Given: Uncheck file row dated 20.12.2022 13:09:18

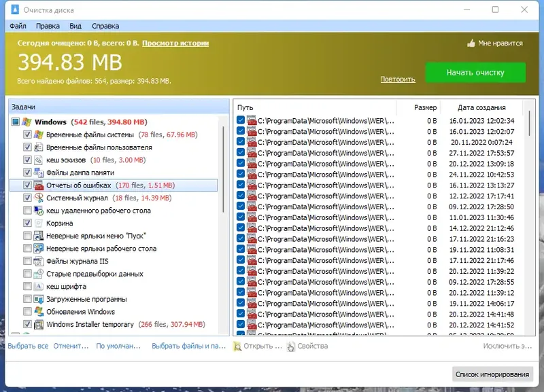Looking at the screenshot, I should pos(241,163).
